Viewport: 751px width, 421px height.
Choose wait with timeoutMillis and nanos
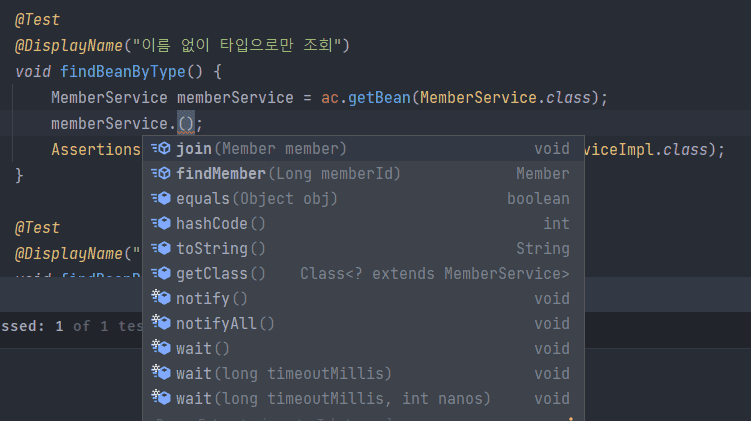[x=333, y=399]
